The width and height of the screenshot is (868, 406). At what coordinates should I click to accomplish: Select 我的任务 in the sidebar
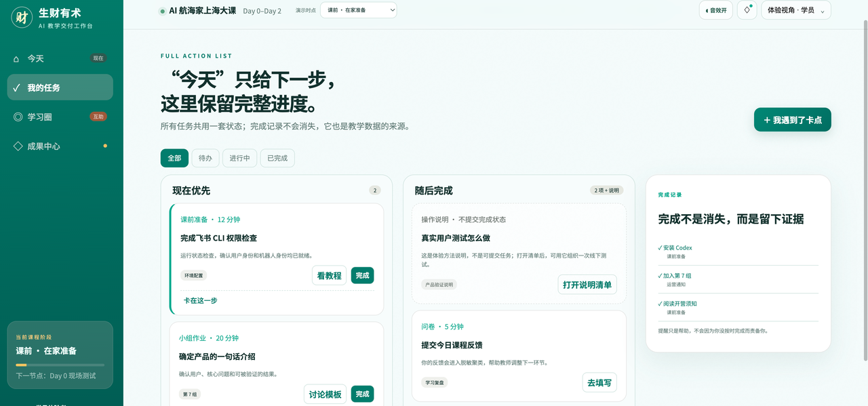(60, 87)
